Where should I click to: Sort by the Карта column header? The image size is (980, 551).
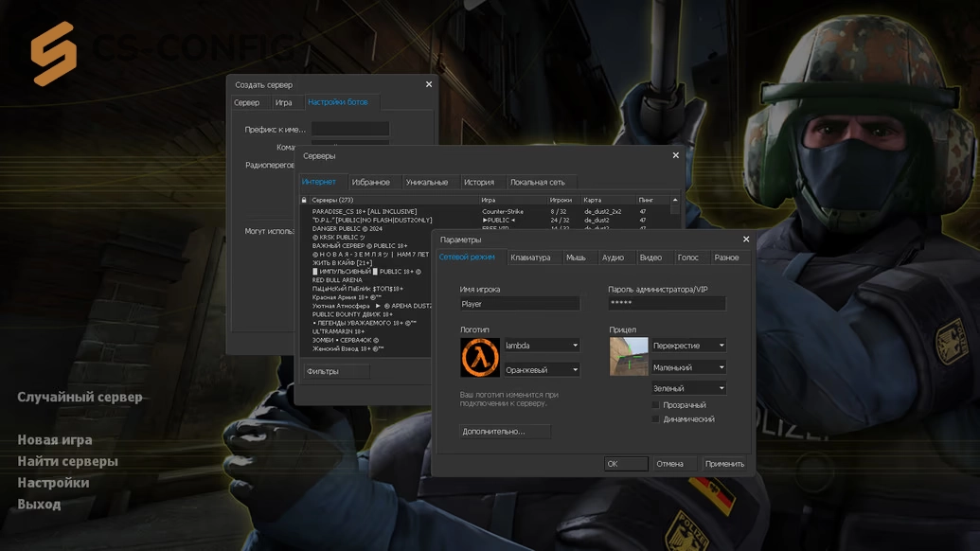pyautogui.click(x=608, y=200)
